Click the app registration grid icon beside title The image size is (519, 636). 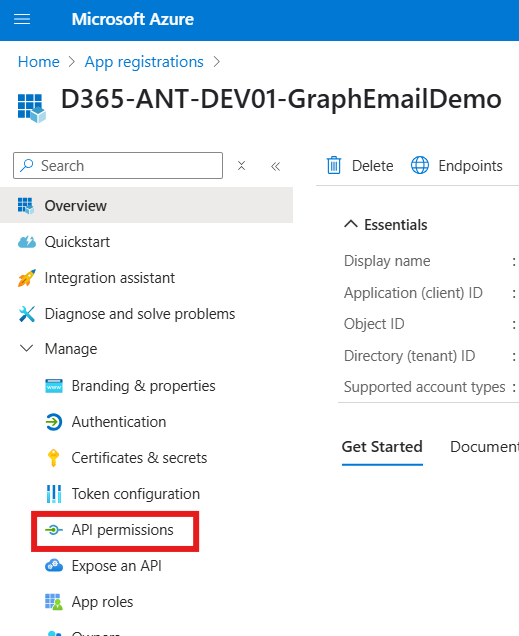pyautogui.click(x=32, y=108)
